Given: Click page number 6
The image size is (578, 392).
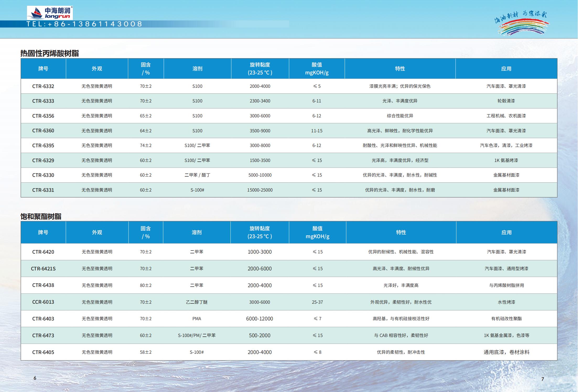Looking at the screenshot, I should coord(35,378).
